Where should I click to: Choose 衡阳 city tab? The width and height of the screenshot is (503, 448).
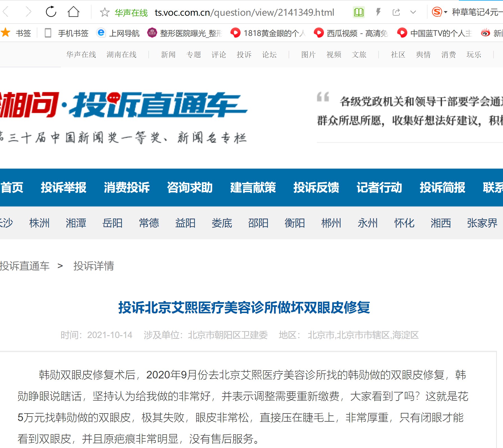295,223
